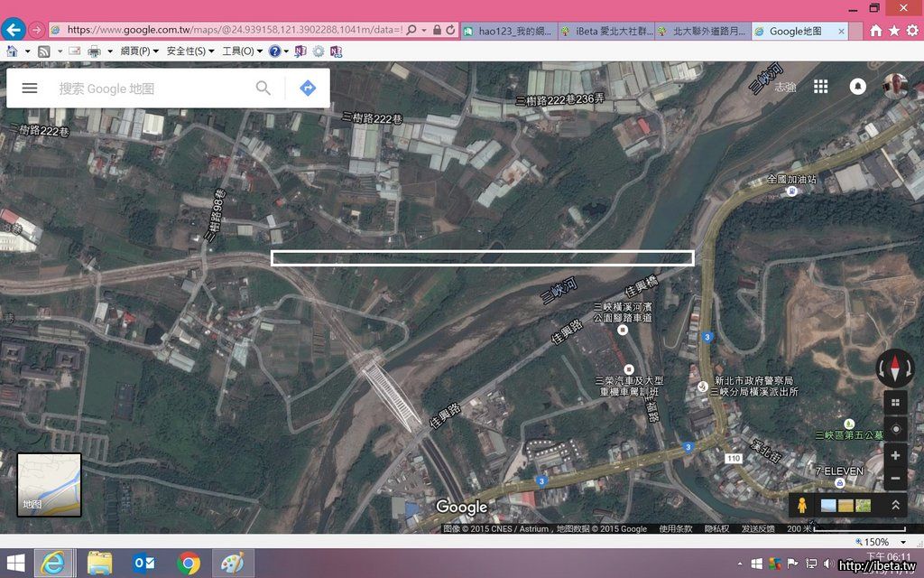Open the 網頁(P) dropdown menu
The height and width of the screenshot is (578, 924).
(x=139, y=51)
